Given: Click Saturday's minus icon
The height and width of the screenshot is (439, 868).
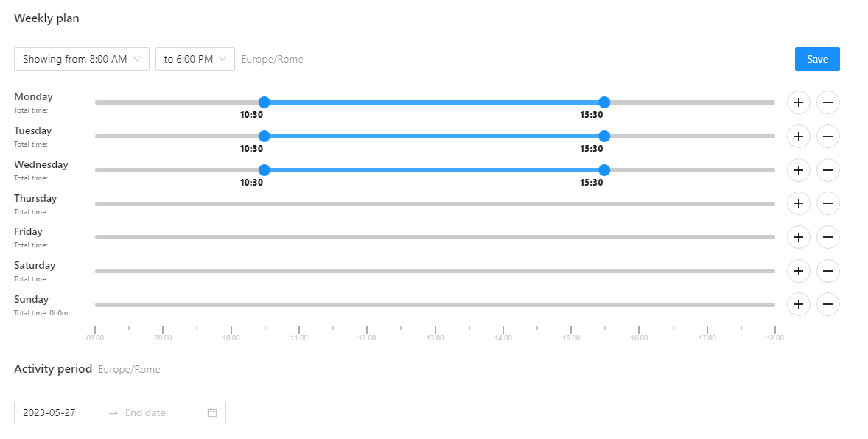Looking at the screenshot, I should coord(828,271).
